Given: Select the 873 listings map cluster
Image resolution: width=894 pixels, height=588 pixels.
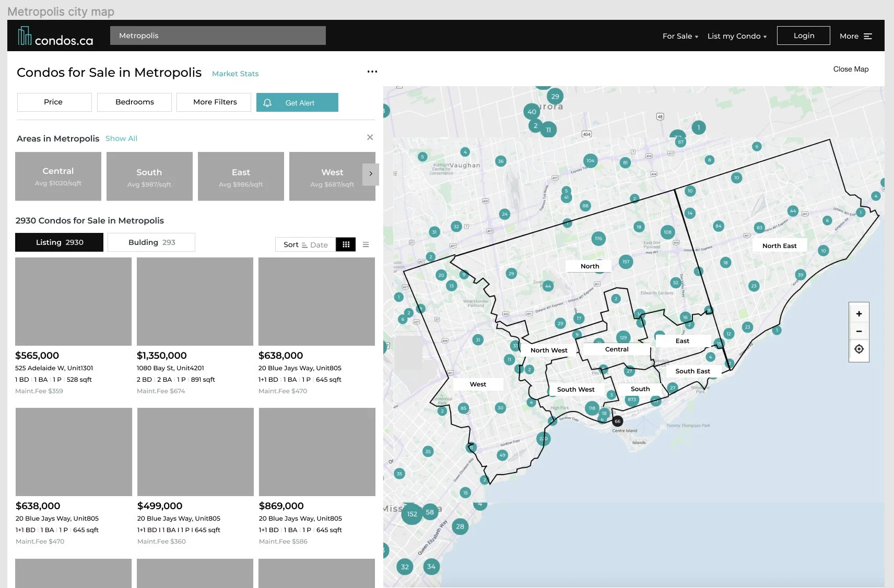Looking at the screenshot, I should [632, 399].
